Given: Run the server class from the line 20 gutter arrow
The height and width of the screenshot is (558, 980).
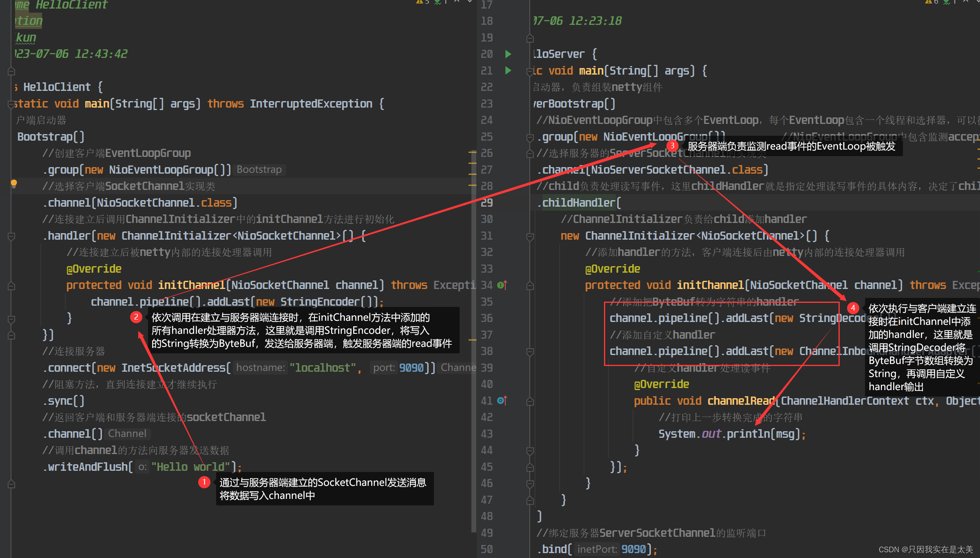Looking at the screenshot, I should point(508,54).
